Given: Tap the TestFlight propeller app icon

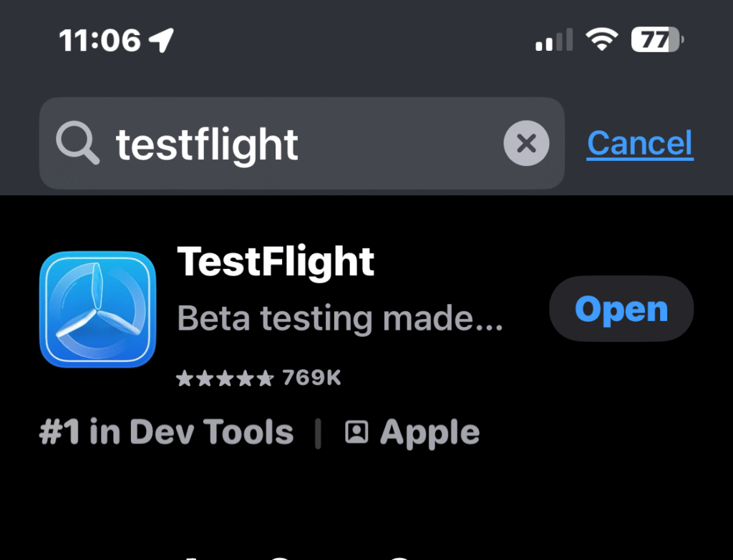Looking at the screenshot, I should click(97, 308).
